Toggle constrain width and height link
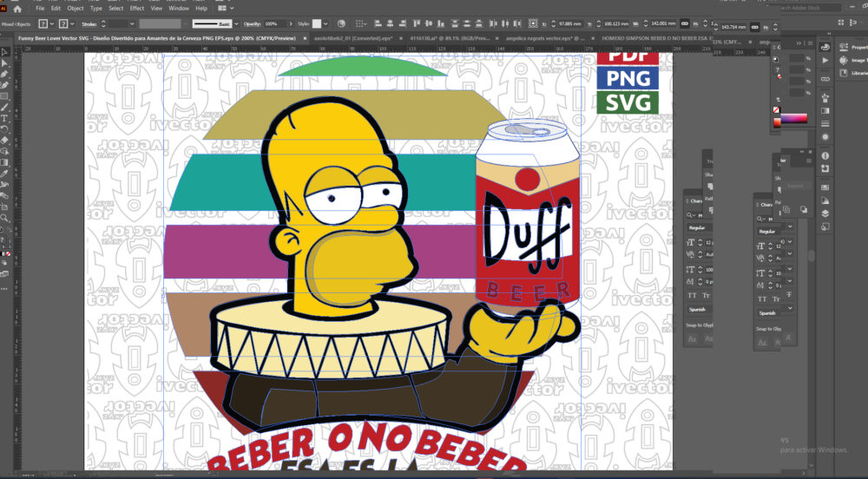Screen dimensions: 868x479 click(x=685, y=23)
